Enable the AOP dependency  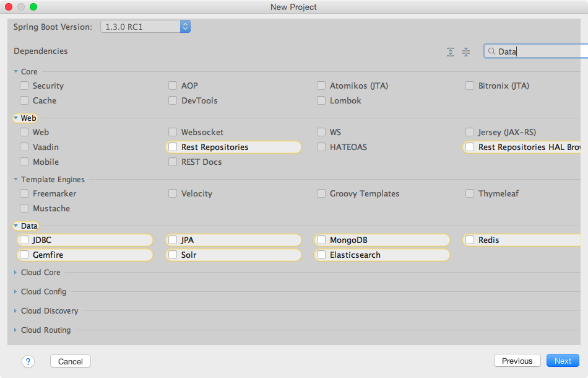(x=173, y=86)
